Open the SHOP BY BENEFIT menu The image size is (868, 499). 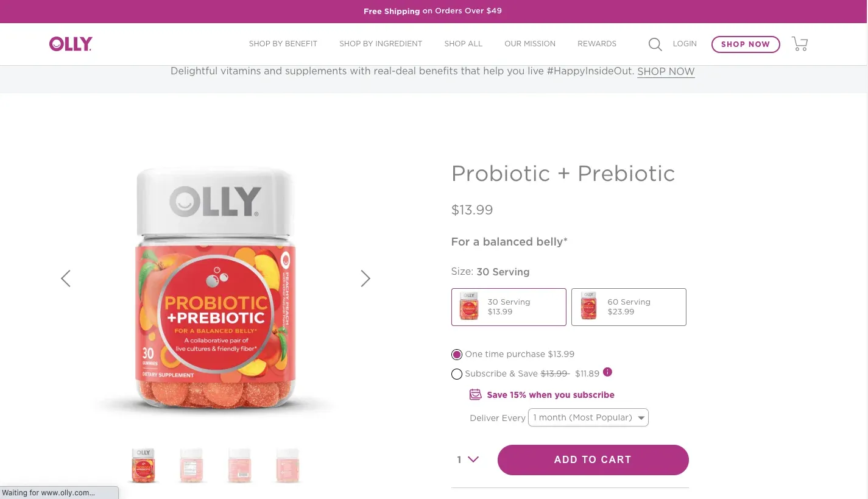pos(283,43)
